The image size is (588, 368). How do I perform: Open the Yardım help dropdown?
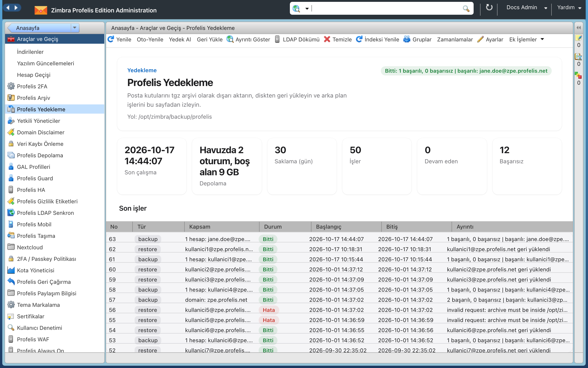(x=569, y=8)
